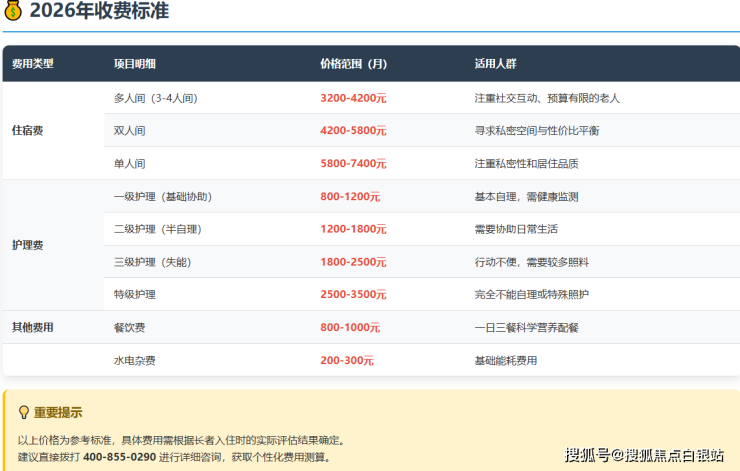This screenshot has height=471, width=740.
Task: Click the 2026年收费标准 heading text
Action: point(99,12)
